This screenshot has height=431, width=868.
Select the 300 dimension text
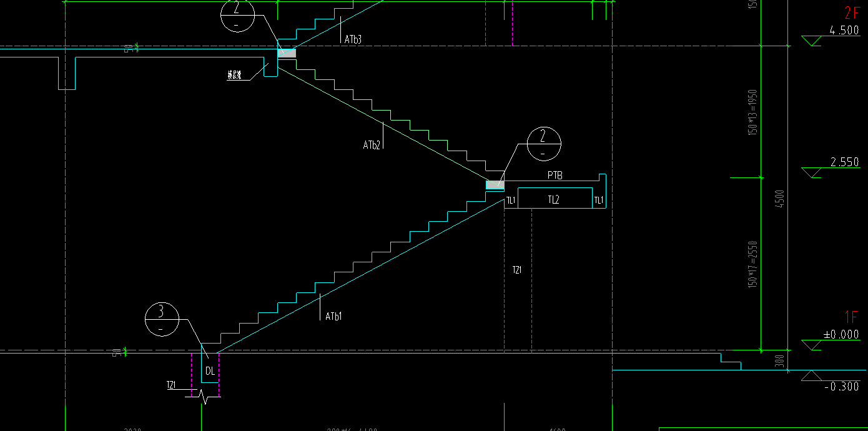[780, 361]
